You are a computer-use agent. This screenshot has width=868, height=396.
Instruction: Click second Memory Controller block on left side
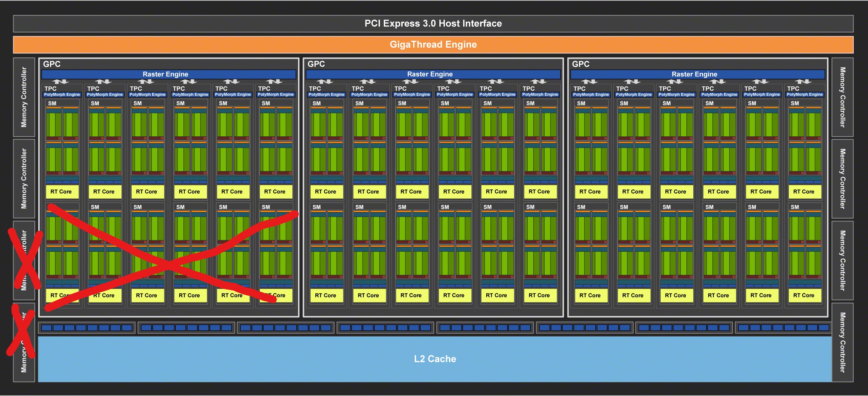[x=24, y=178]
